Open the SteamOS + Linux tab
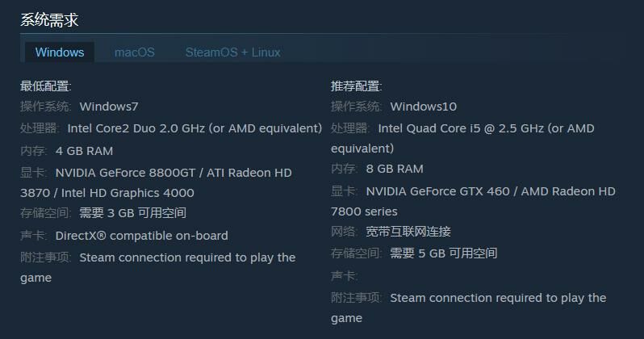The image size is (644, 339). [232, 52]
